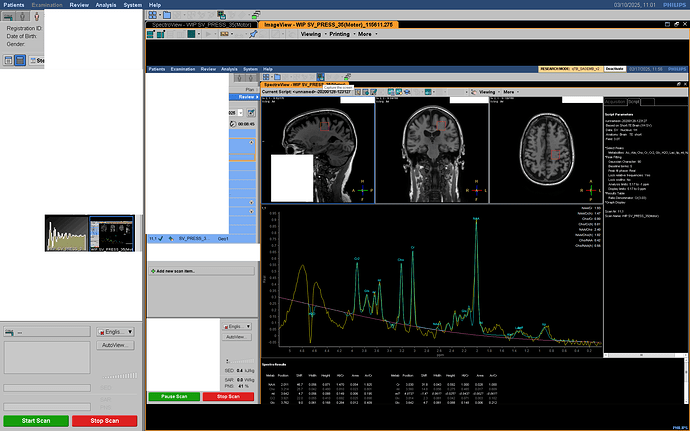This screenshot has height=431, width=690.
Task: Click the icon to the left of the inner Viewing menu
Action: (473, 92)
